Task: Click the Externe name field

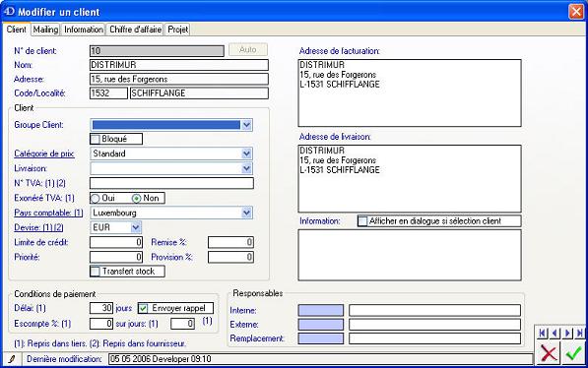Action: pos(435,325)
